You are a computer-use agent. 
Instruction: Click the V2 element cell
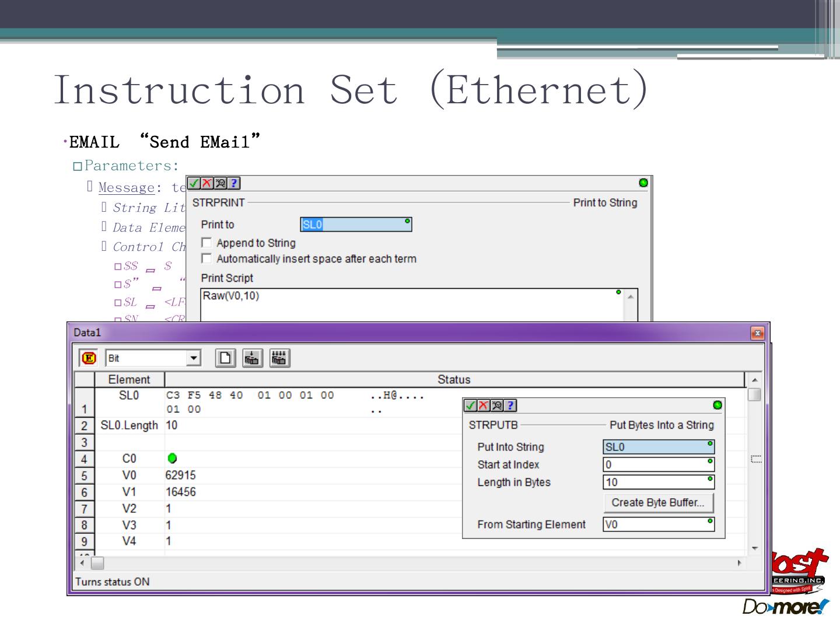(129, 509)
